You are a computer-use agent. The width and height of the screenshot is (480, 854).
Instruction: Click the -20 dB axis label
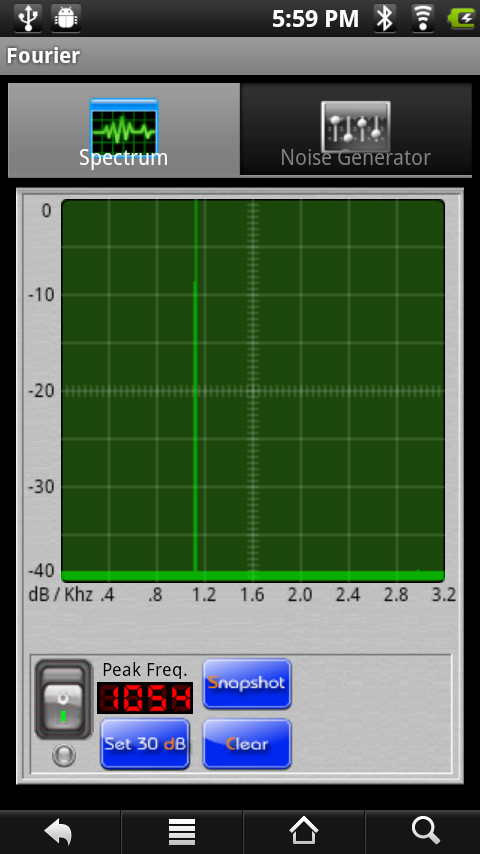pyautogui.click(x=41, y=391)
